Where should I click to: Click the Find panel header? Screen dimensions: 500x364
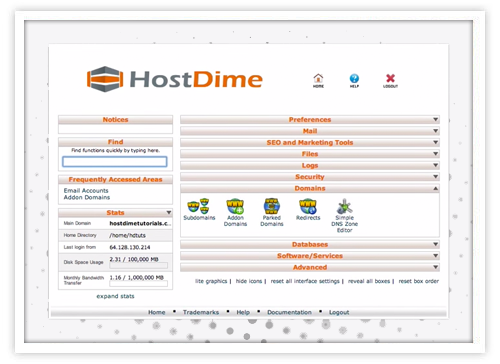[x=115, y=142]
